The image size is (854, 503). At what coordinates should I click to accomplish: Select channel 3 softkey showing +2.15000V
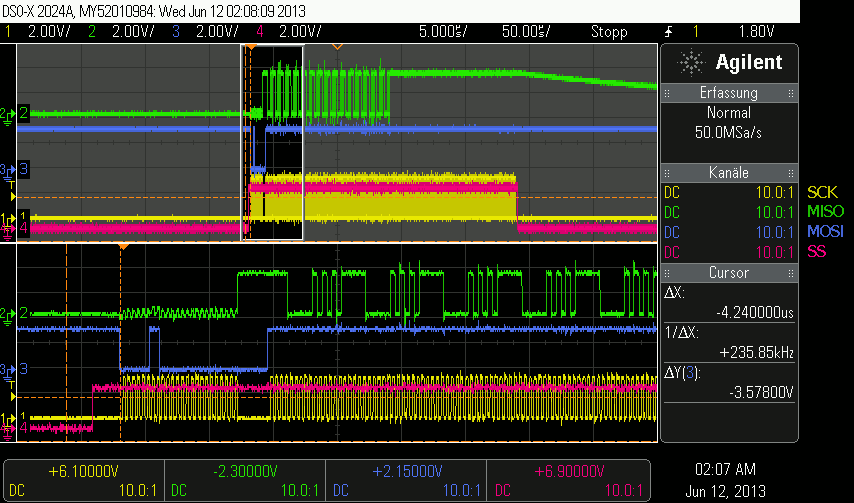[x=406, y=481]
